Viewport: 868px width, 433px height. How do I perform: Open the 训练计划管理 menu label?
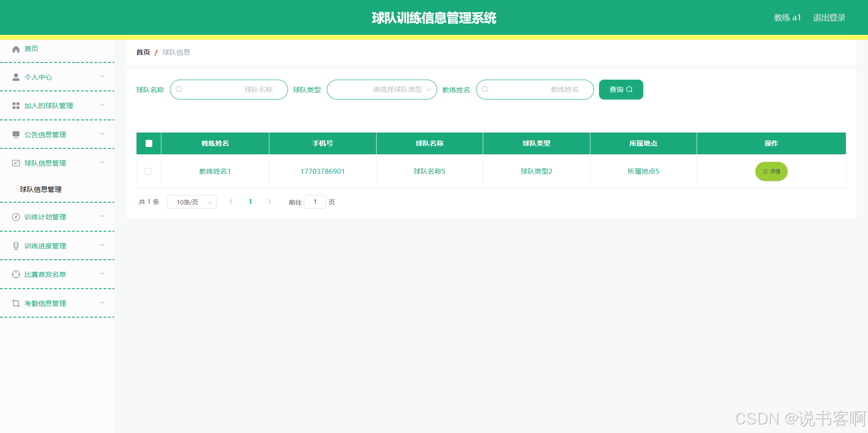(x=45, y=217)
